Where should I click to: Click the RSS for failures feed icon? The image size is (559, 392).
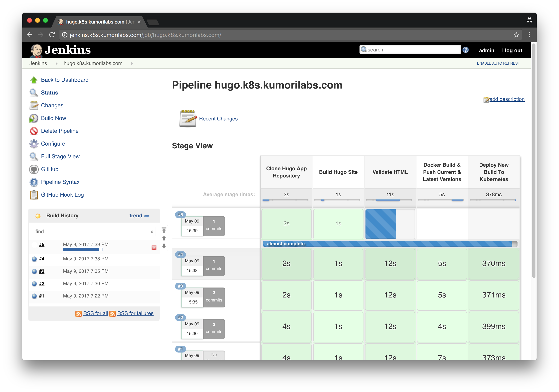click(x=113, y=314)
